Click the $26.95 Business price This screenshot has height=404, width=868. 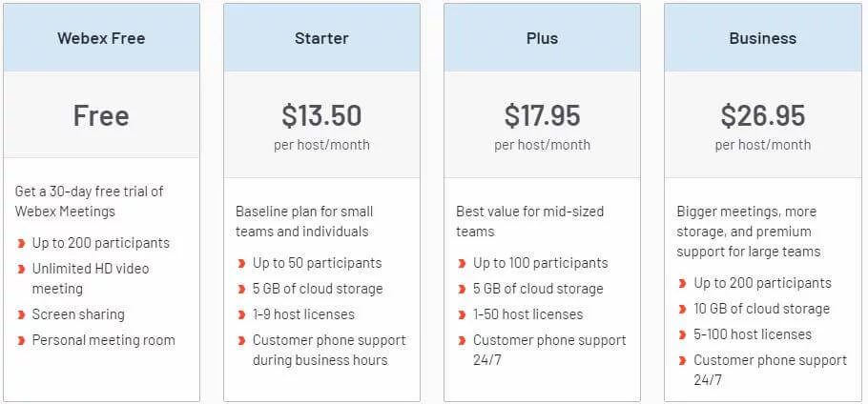(762, 116)
